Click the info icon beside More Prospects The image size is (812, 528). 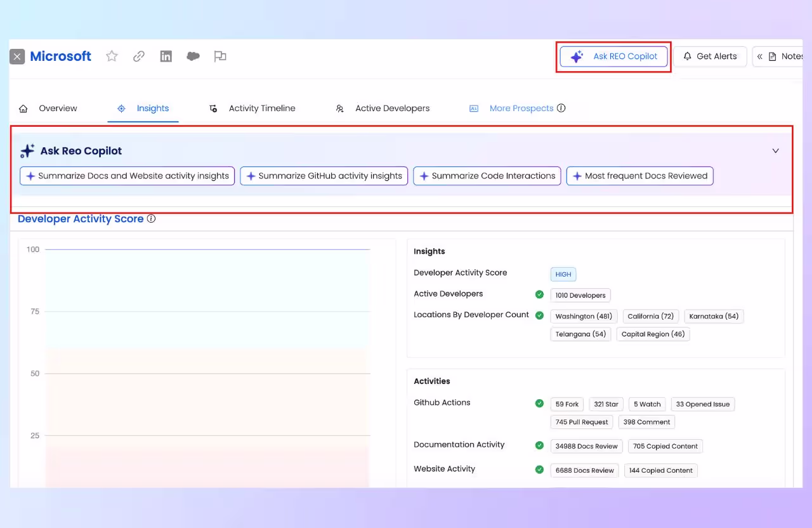(561, 108)
